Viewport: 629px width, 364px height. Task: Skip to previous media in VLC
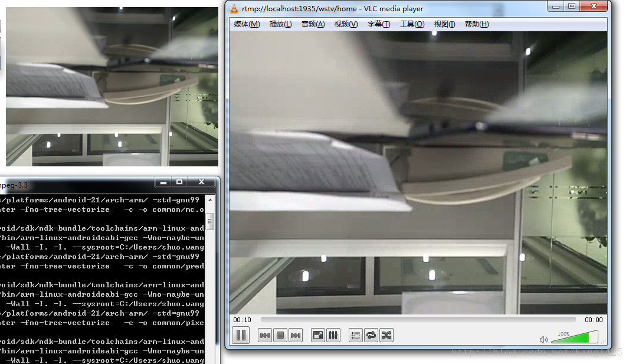tap(265, 336)
